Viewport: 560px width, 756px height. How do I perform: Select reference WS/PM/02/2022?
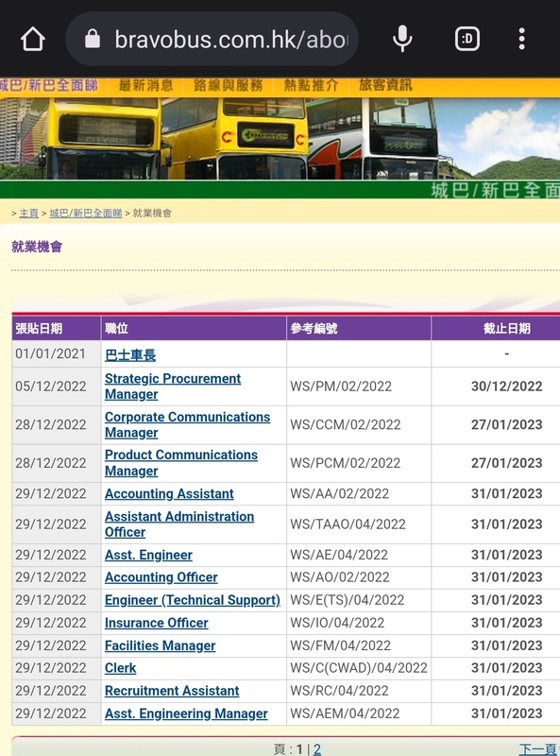[x=341, y=387]
